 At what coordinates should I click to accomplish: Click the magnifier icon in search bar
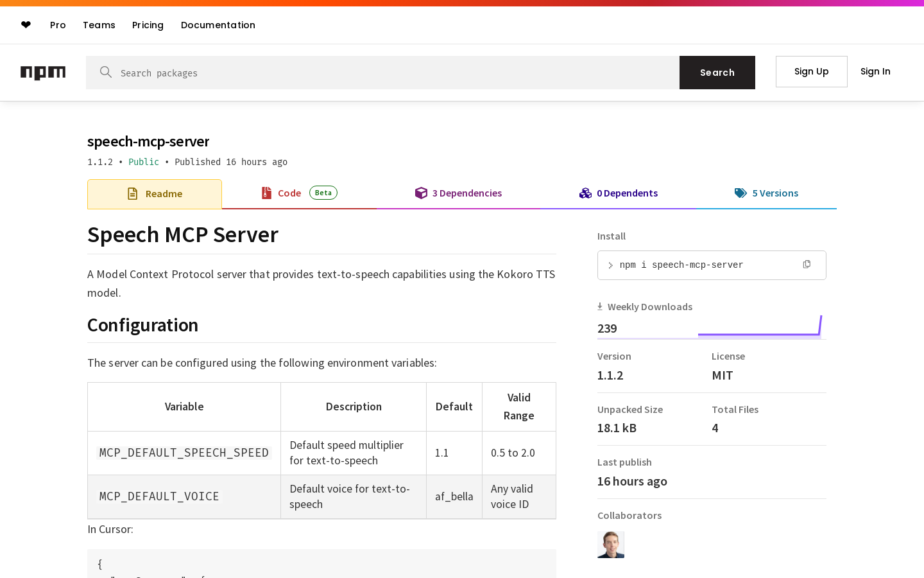point(106,72)
